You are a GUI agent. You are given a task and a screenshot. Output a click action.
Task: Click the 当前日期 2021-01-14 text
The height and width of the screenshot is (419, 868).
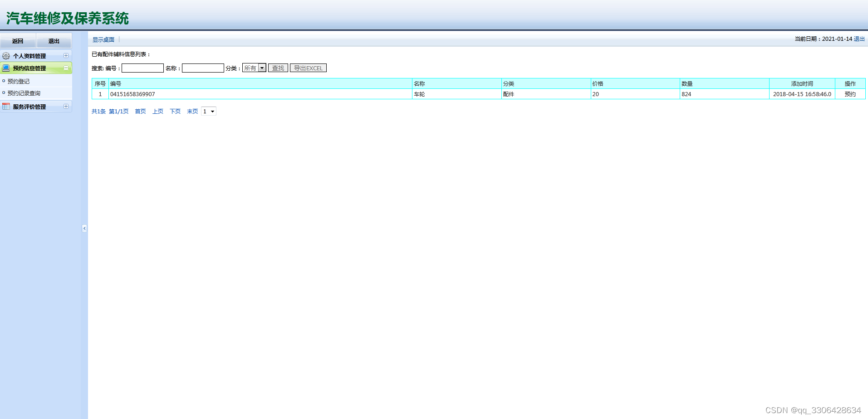(x=823, y=39)
